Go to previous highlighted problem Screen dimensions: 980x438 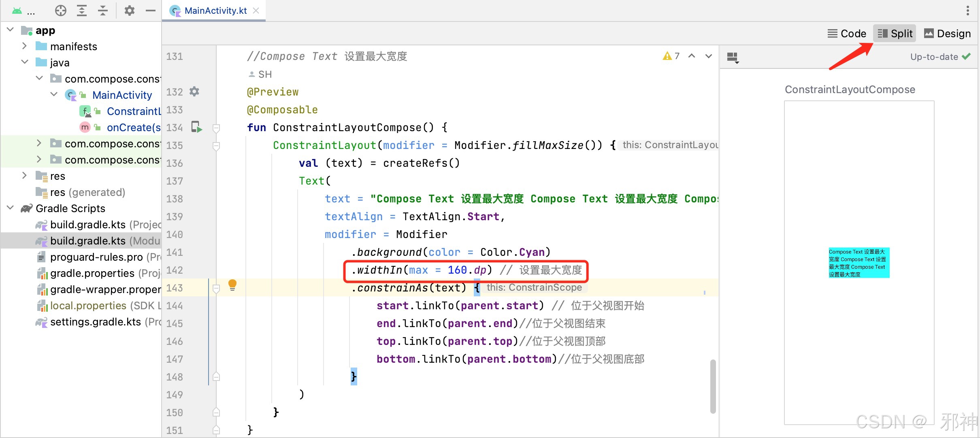692,56
